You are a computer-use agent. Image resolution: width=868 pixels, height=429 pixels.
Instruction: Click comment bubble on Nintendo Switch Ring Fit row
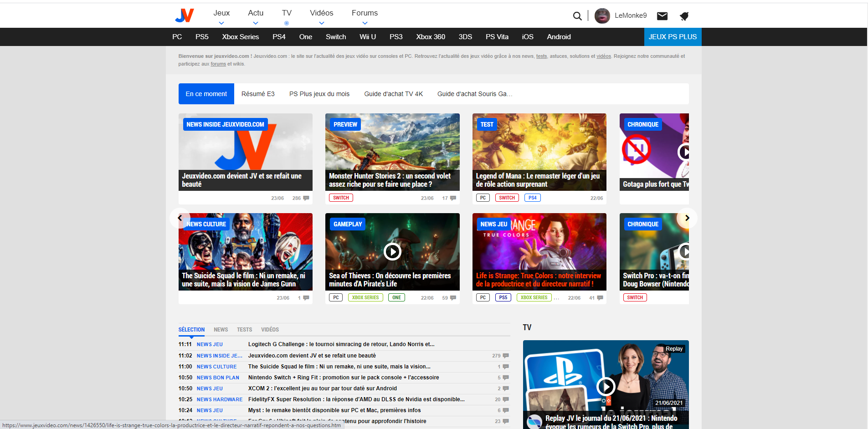coord(506,378)
